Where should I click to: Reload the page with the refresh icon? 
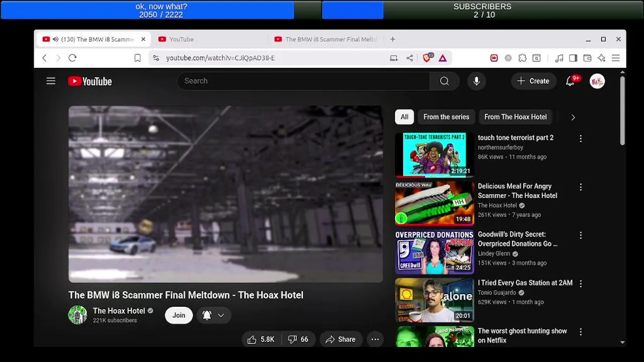pyautogui.click(x=72, y=58)
